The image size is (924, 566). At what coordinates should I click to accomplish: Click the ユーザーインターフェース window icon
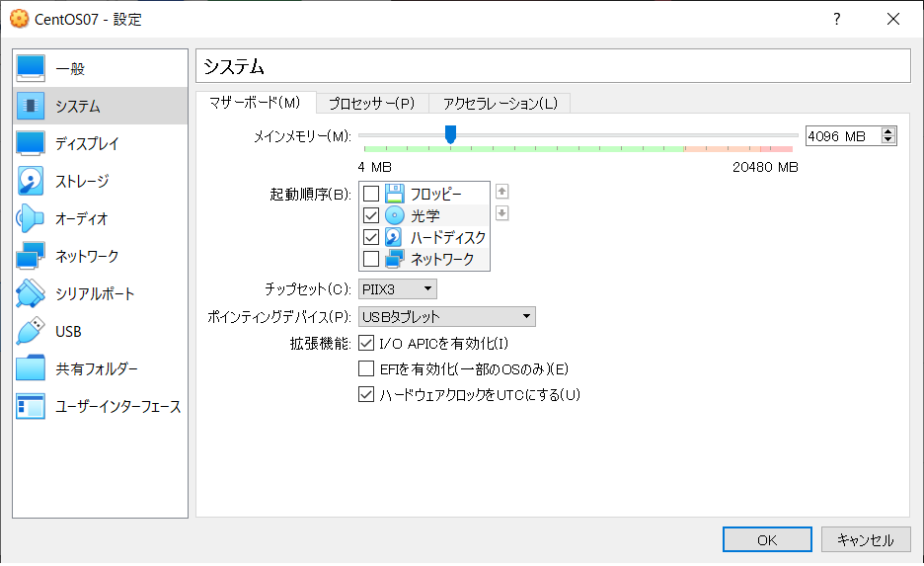pyautogui.click(x=31, y=406)
